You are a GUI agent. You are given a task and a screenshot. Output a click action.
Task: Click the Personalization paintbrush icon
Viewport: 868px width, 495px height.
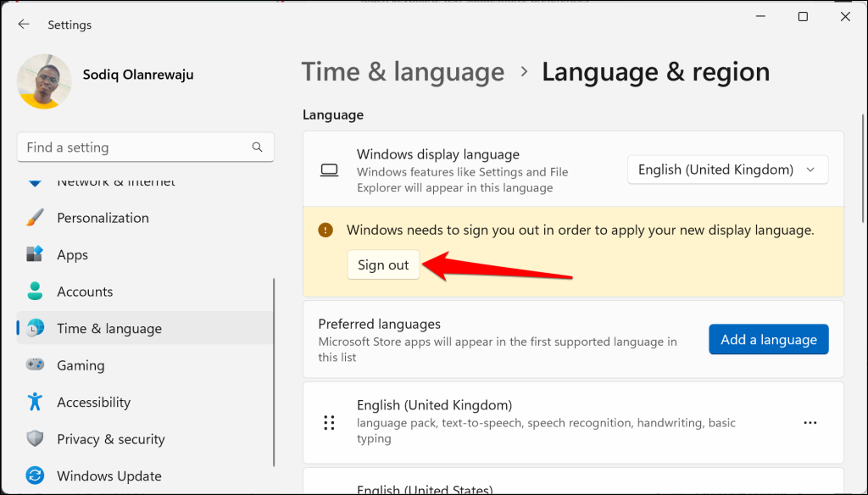pyautogui.click(x=35, y=218)
